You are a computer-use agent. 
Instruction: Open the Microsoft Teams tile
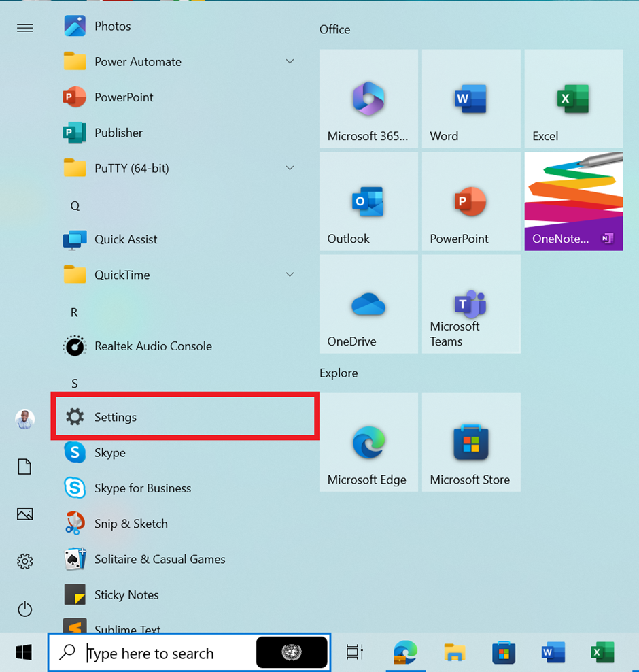[x=471, y=304]
